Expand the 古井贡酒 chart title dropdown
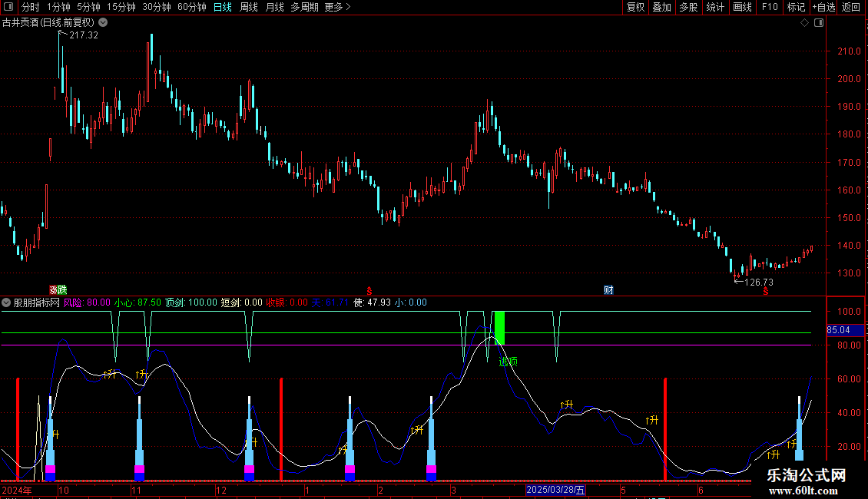Image resolution: width=868 pixels, height=499 pixels. (x=104, y=23)
